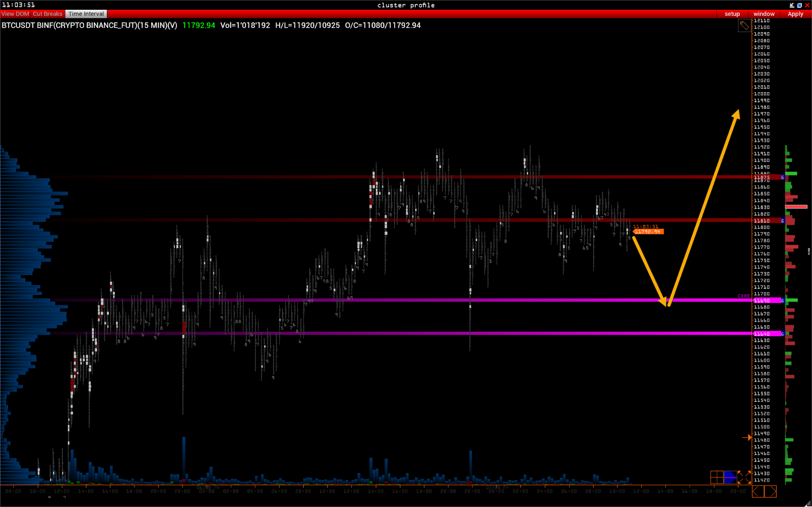Open the setup menu
Screen dimensions: 812x507
pyautogui.click(x=732, y=14)
